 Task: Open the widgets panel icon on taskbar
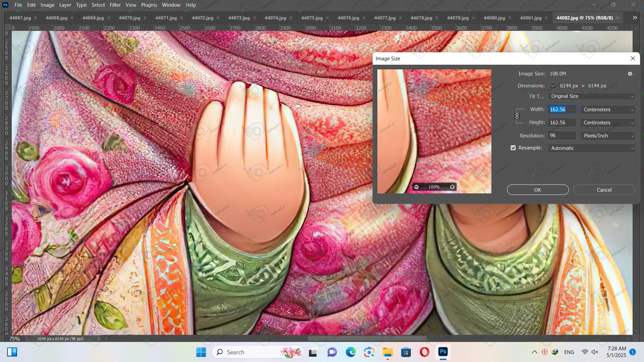point(12,352)
